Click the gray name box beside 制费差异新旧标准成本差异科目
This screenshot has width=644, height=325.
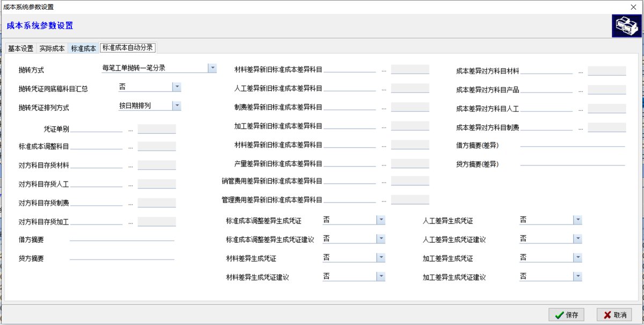pyautogui.click(x=410, y=107)
